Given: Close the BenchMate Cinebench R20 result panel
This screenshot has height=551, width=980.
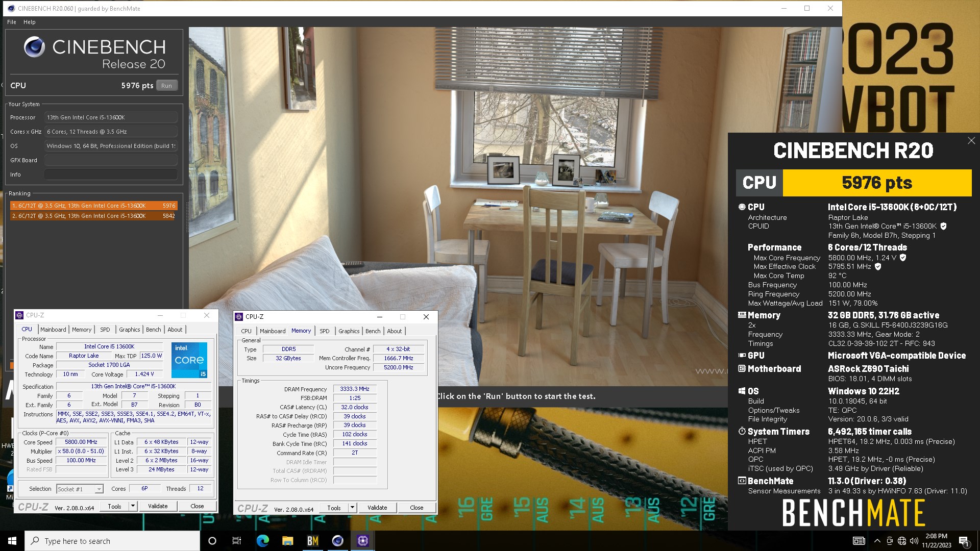Looking at the screenshot, I should pyautogui.click(x=971, y=141).
